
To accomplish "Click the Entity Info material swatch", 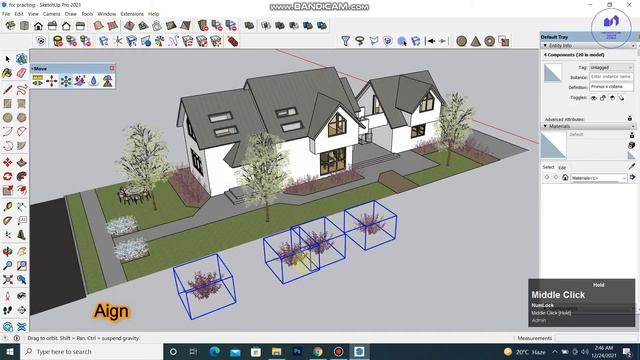I will click(x=553, y=73).
